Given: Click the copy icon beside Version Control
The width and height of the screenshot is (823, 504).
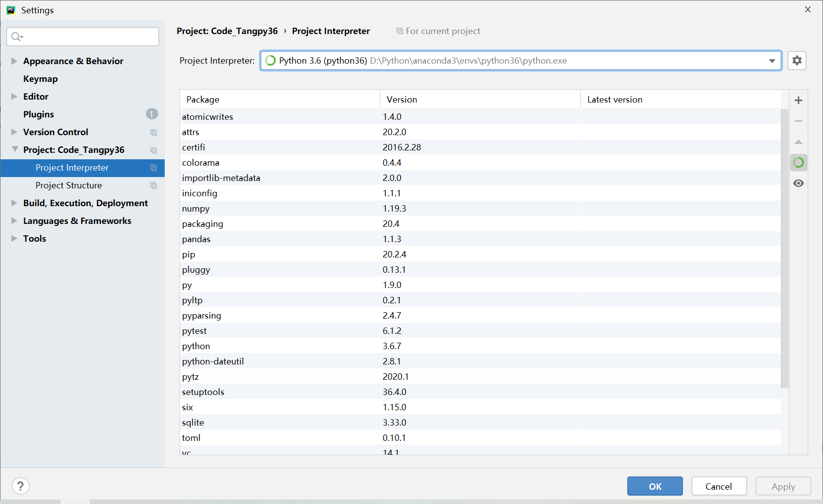Looking at the screenshot, I should tap(153, 132).
